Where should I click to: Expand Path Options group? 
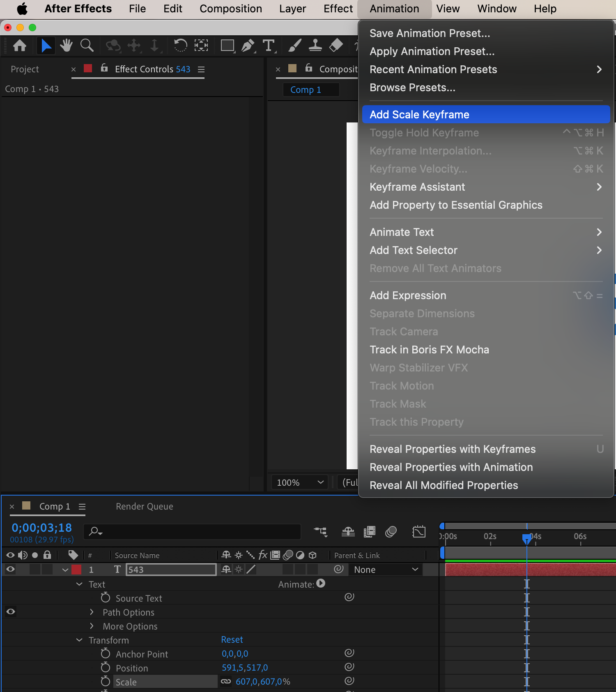92,612
